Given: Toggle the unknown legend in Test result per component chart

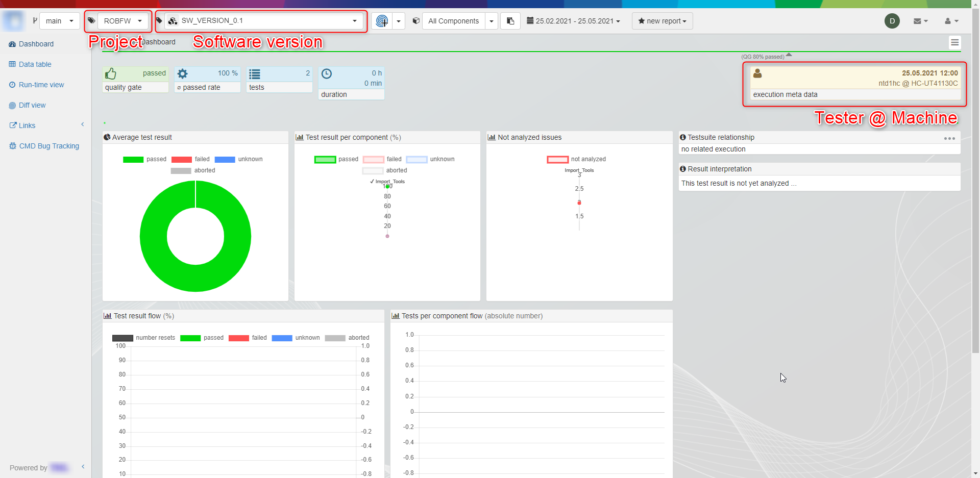Looking at the screenshot, I should point(430,159).
